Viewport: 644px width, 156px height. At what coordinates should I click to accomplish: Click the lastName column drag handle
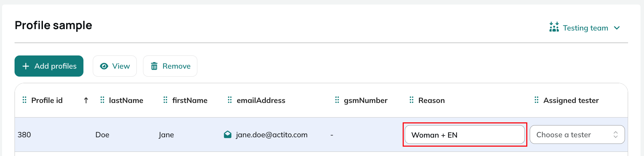(x=102, y=100)
